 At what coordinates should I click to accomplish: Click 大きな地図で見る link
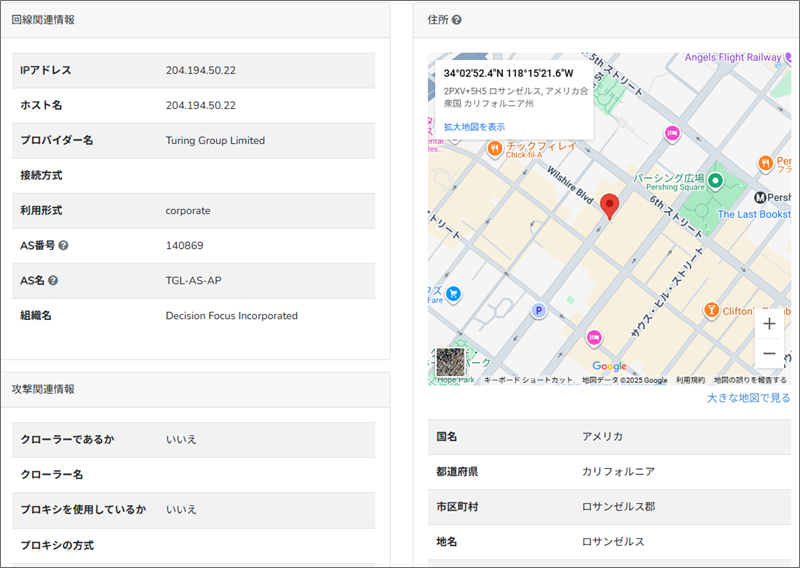pyautogui.click(x=748, y=398)
